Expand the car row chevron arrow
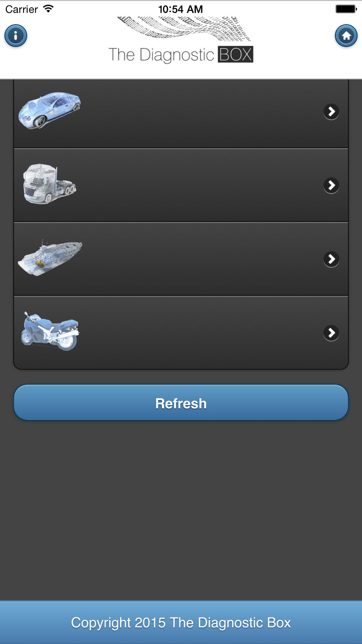The image size is (362, 644). (x=331, y=112)
